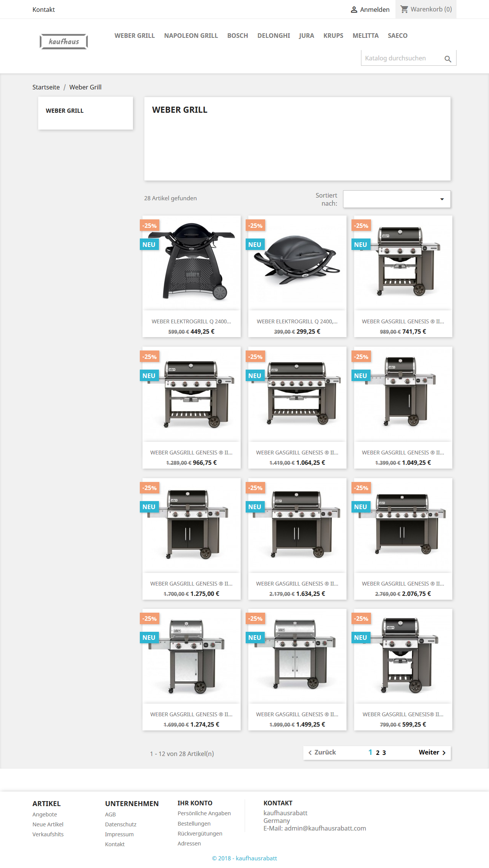Go to page 2 of results

378,753
